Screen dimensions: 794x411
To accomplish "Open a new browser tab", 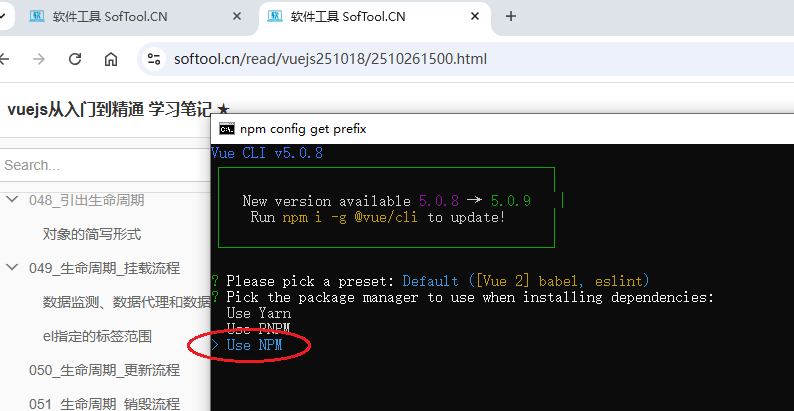I will coord(511,16).
